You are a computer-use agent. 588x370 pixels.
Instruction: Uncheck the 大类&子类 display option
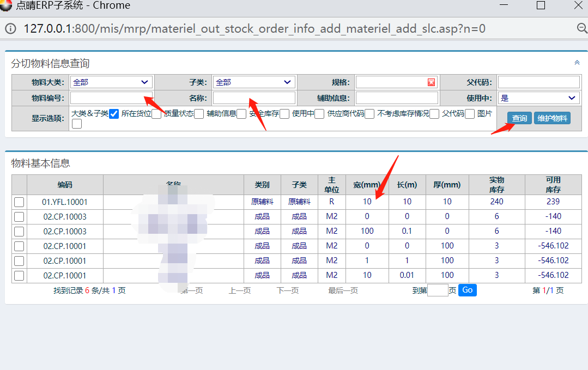[114, 114]
